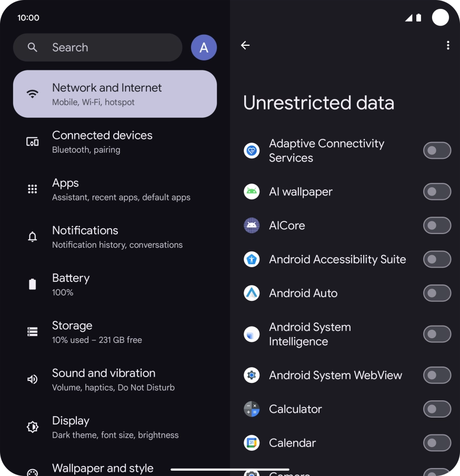Enable the Android System Intelligence switch

pos(437,334)
